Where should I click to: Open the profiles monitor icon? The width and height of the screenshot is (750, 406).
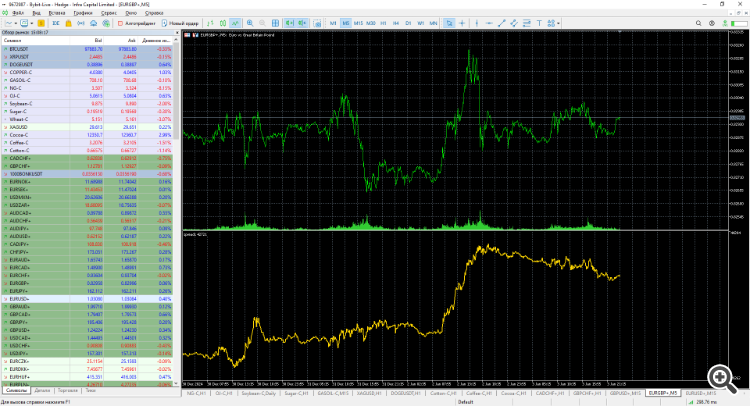(x=24, y=23)
